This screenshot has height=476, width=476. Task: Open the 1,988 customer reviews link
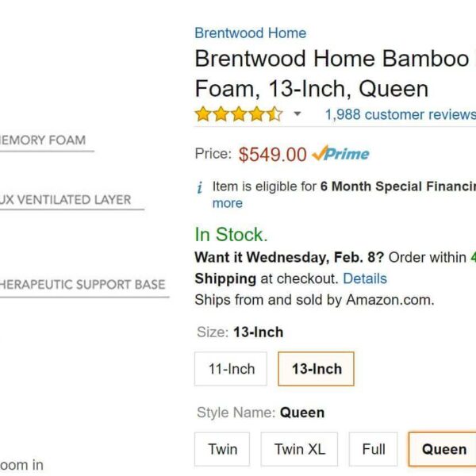click(x=401, y=114)
